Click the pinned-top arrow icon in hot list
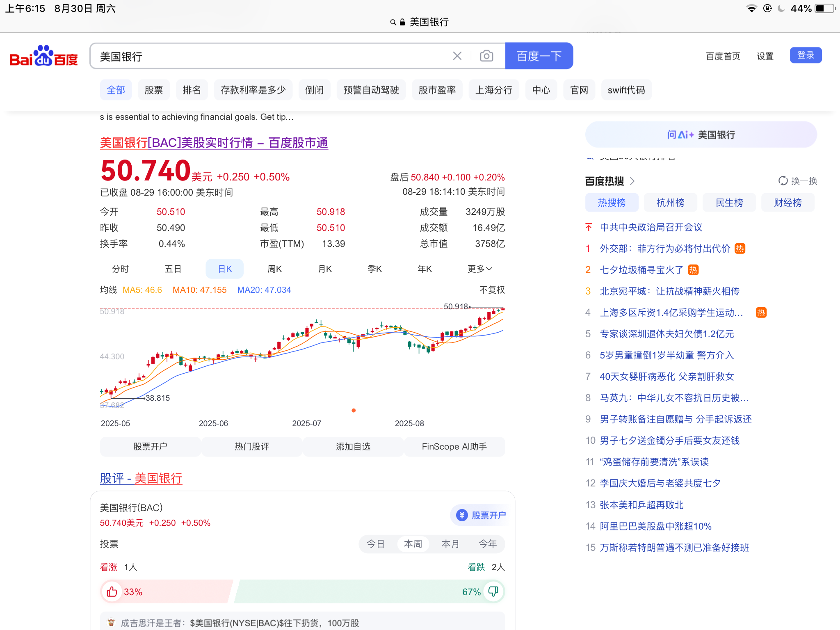This screenshot has width=840, height=630. pyautogui.click(x=589, y=227)
